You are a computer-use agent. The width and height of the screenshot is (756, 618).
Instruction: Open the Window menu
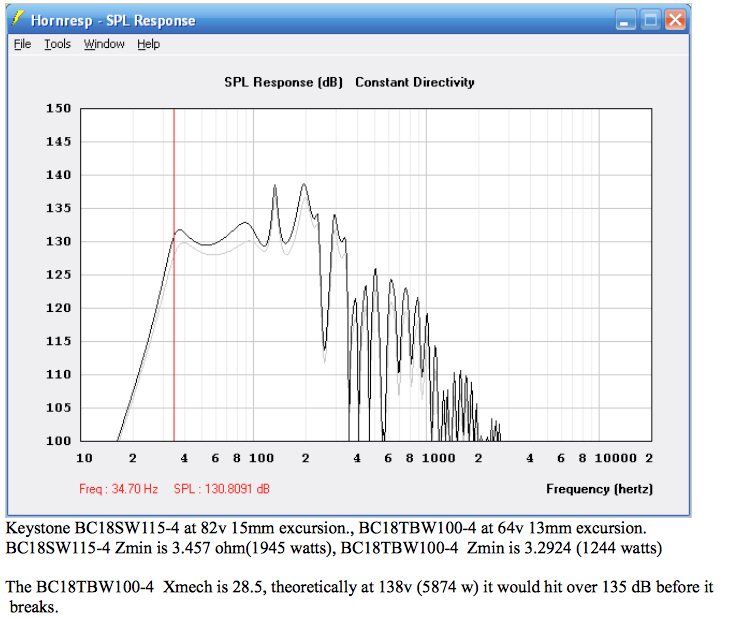[x=104, y=44]
